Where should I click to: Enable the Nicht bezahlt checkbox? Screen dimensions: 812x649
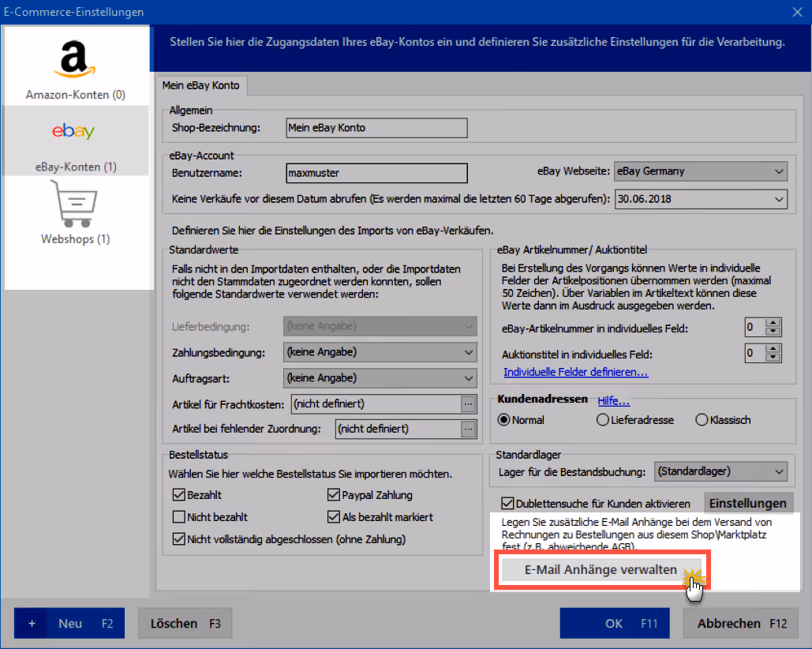point(178,517)
